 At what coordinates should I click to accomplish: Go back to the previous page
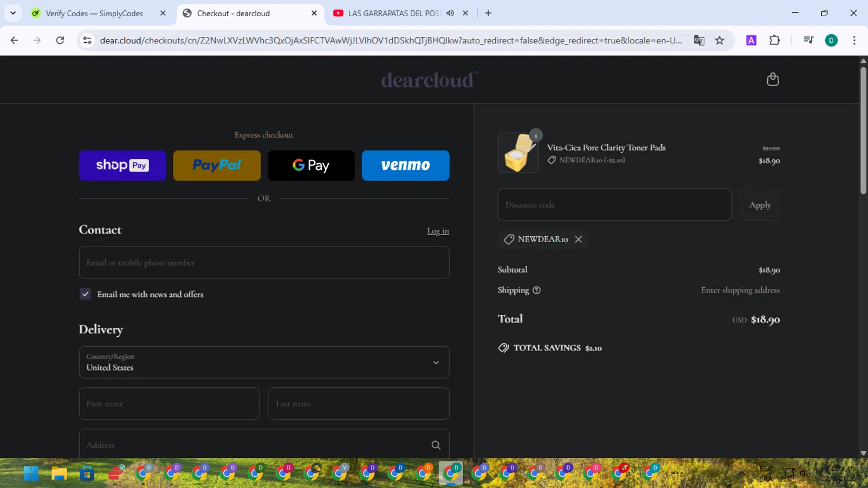point(14,41)
